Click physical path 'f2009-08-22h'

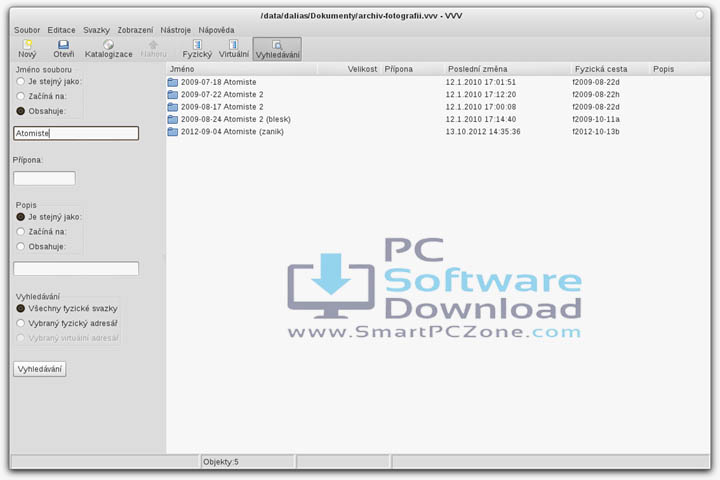click(596, 95)
